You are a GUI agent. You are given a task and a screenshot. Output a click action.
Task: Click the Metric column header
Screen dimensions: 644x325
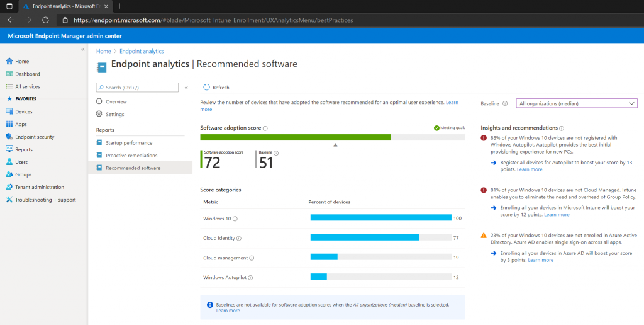click(x=211, y=202)
